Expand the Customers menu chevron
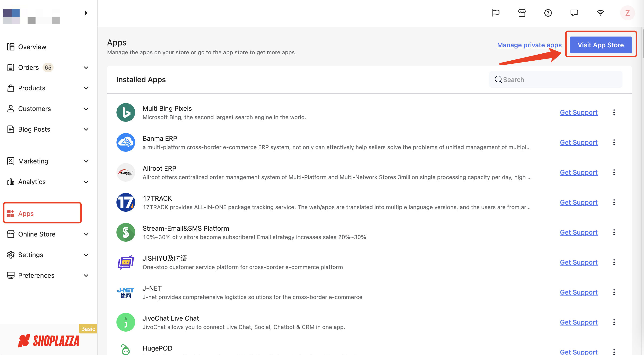The image size is (644, 355). 86,109
